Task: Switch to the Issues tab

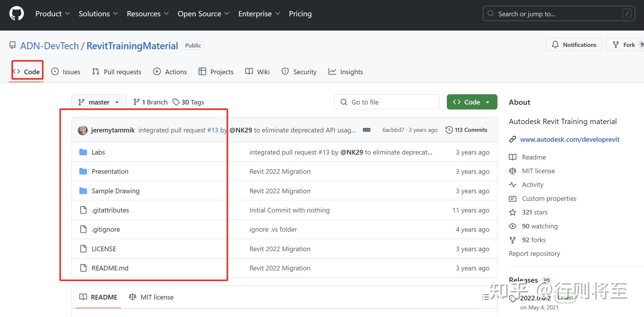Action: pos(66,72)
